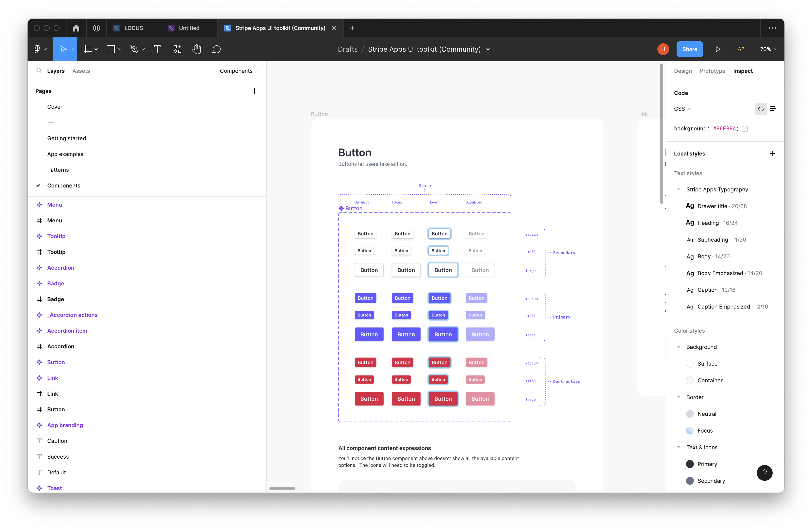Open the Drafts breadcrumb link
The width and height of the screenshot is (812, 529).
click(x=347, y=49)
